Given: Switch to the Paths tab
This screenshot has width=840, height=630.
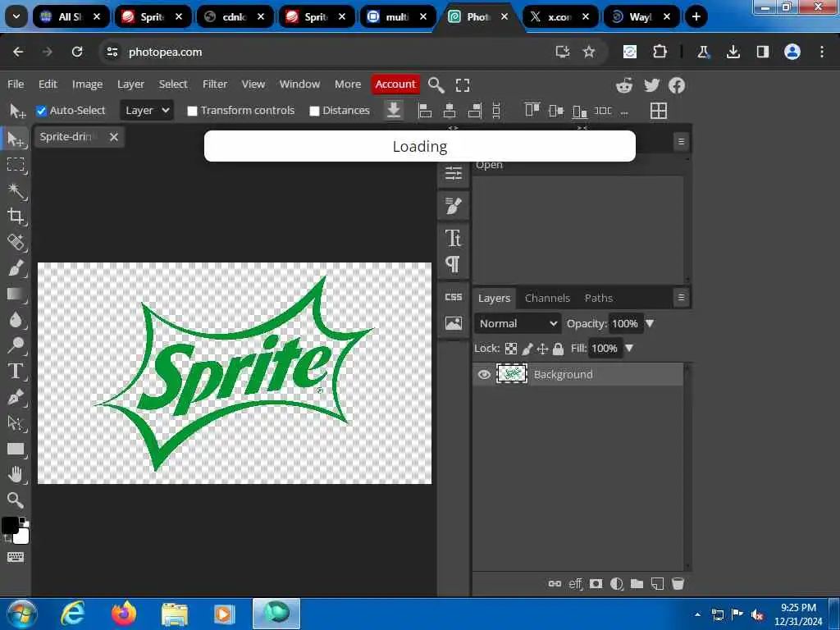Looking at the screenshot, I should pos(598,298).
